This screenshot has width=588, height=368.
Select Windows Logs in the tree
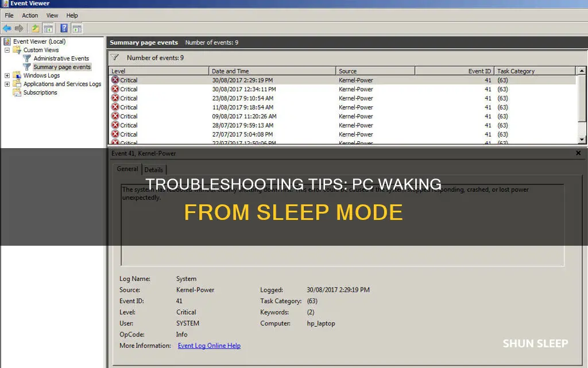41,75
